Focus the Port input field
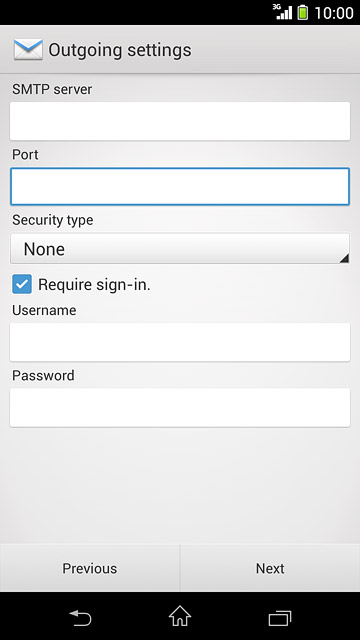Viewport: 360px width, 640px height. coord(180,187)
